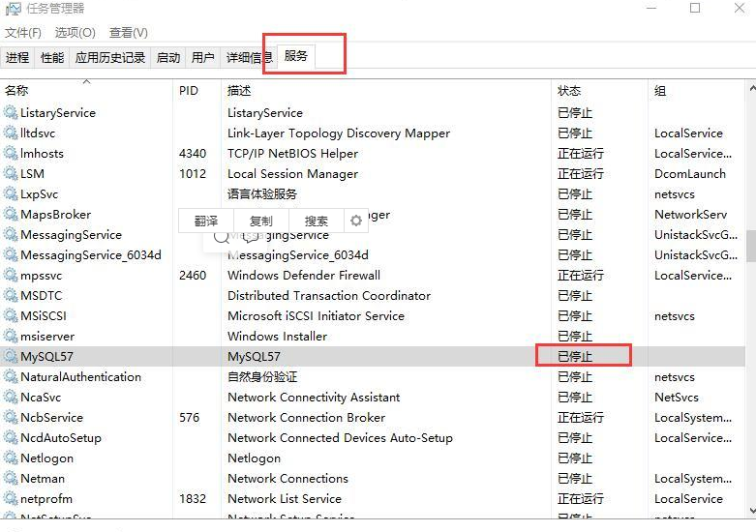The width and height of the screenshot is (756, 532).
Task: Sort by the 组 column header
Action: tap(697, 91)
